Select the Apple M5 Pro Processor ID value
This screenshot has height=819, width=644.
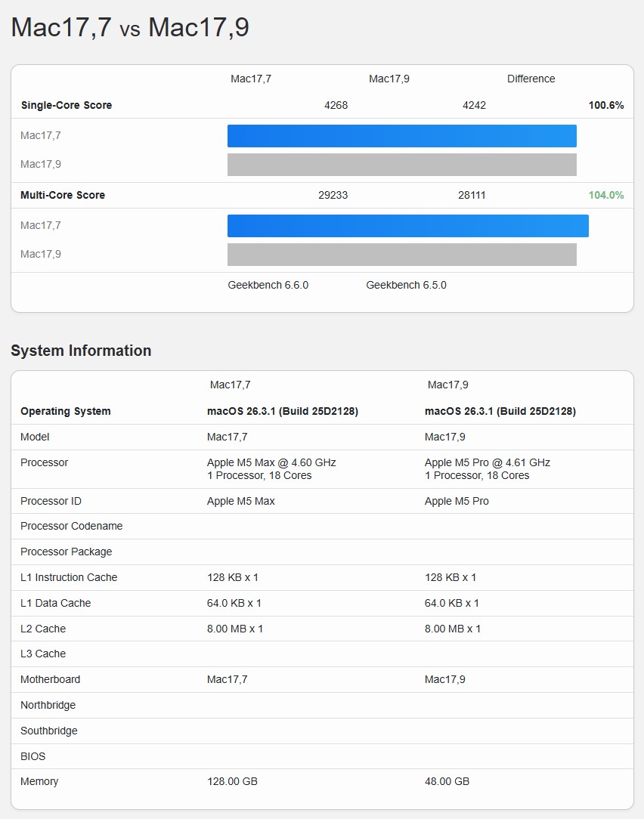coord(457,501)
